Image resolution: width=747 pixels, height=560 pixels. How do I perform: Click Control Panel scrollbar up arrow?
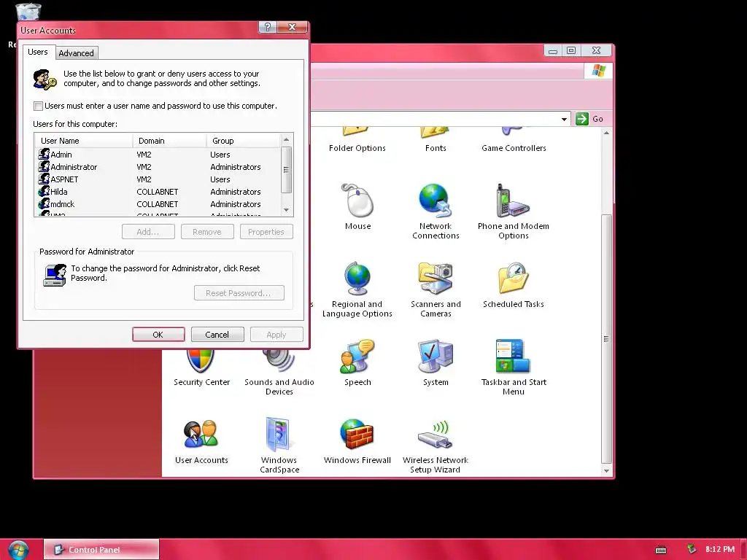pos(606,133)
